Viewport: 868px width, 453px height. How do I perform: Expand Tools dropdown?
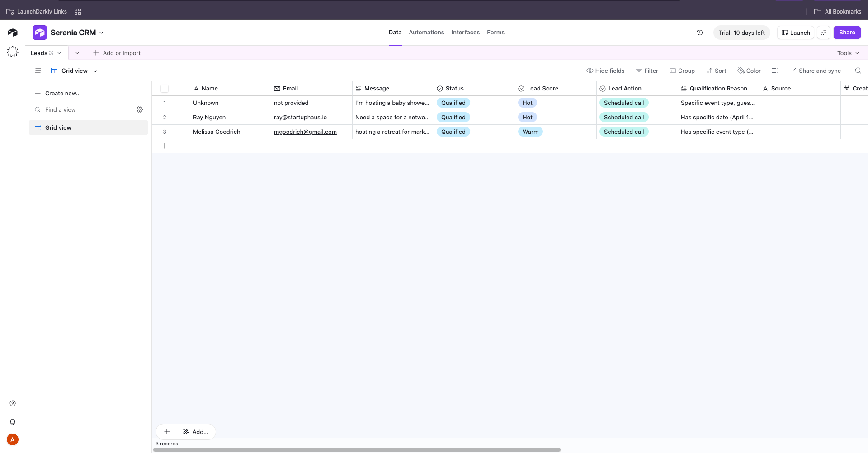tap(848, 53)
